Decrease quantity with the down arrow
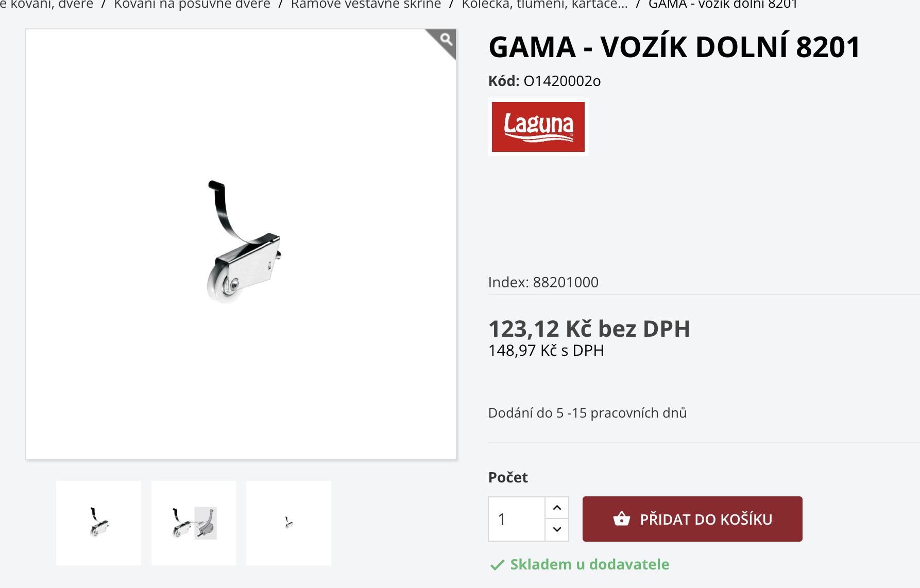 pyautogui.click(x=557, y=529)
